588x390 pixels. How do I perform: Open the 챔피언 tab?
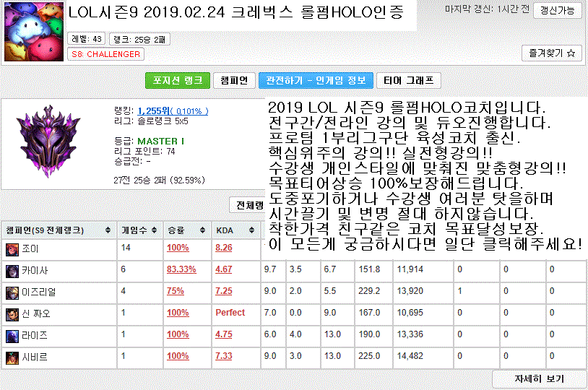pyautogui.click(x=234, y=81)
